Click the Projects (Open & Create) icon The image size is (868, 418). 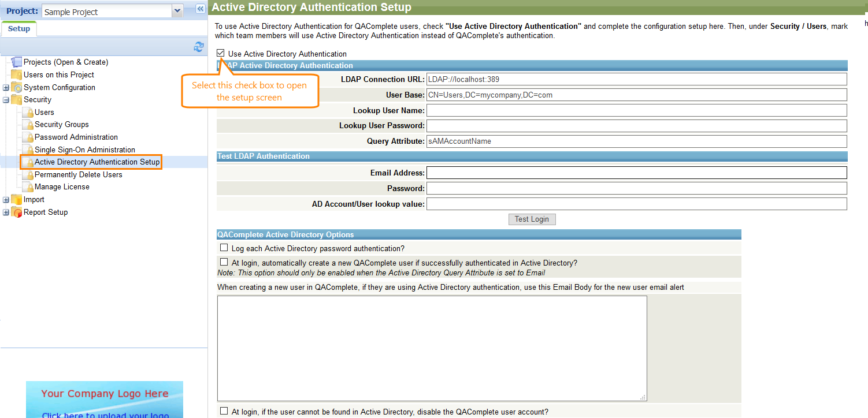pos(17,62)
